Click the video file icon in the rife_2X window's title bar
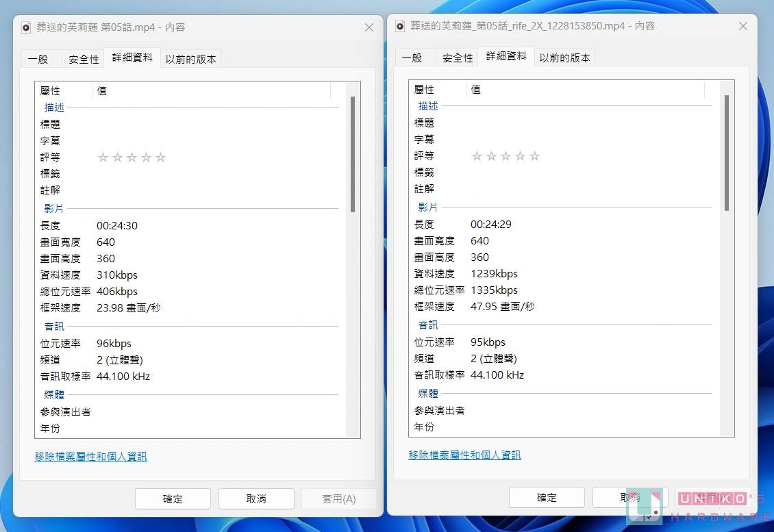This screenshot has height=532, width=774. point(400,26)
